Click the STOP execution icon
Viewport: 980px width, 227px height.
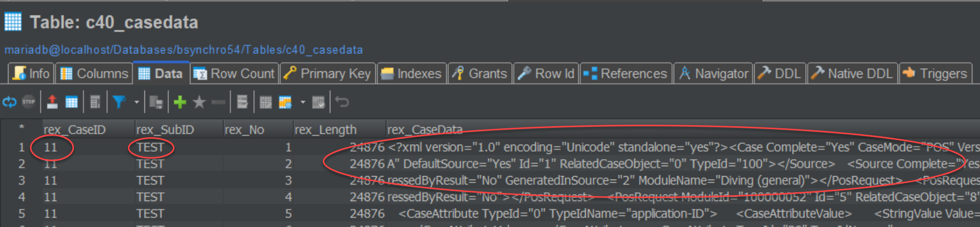pos(28,102)
